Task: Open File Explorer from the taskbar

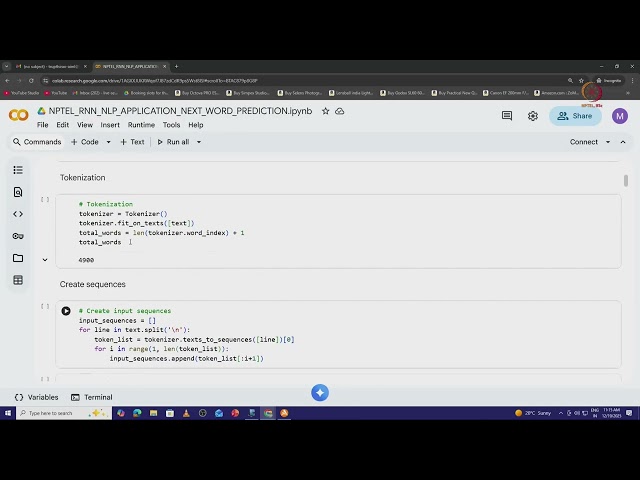Action: click(x=153, y=413)
